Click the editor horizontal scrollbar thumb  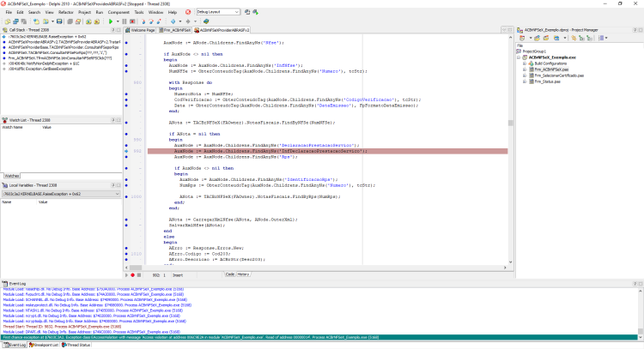point(136,268)
